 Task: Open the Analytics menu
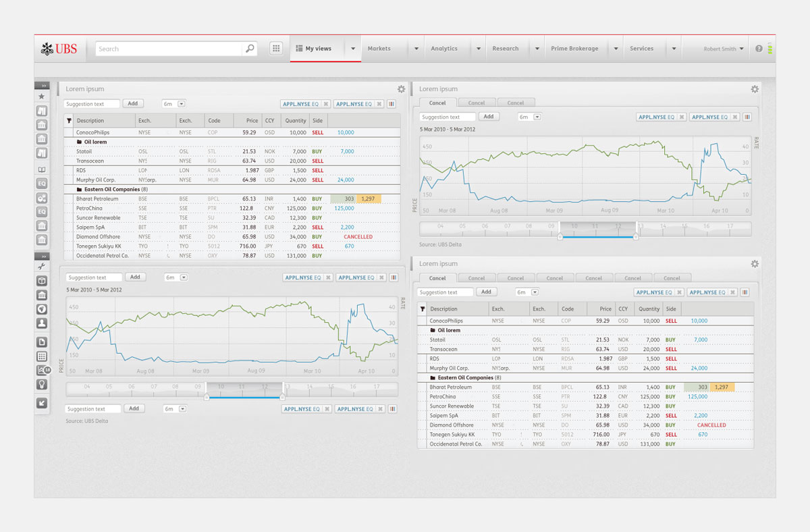443,49
